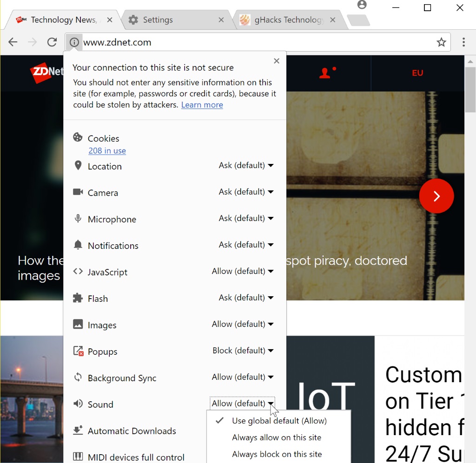476x463 pixels.
Task: Open the Images permission dropdown
Action: pos(243,324)
